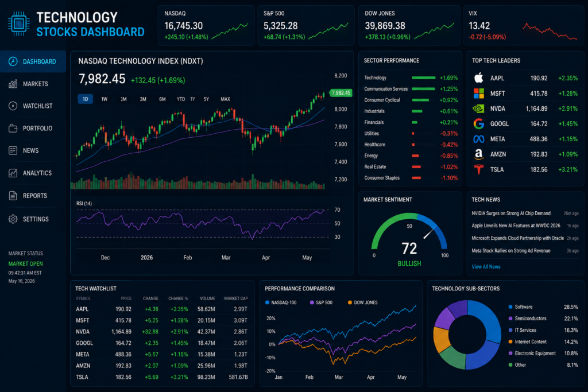The height and width of the screenshot is (392, 588).
Task: Click the green 7,982.45 price tag on chart
Action: click(x=341, y=93)
